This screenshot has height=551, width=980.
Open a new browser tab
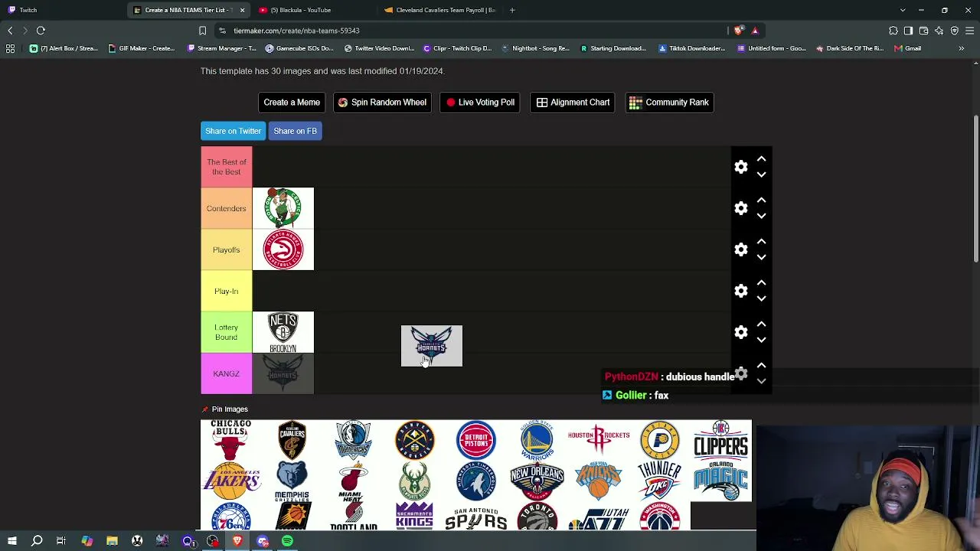[512, 10]
